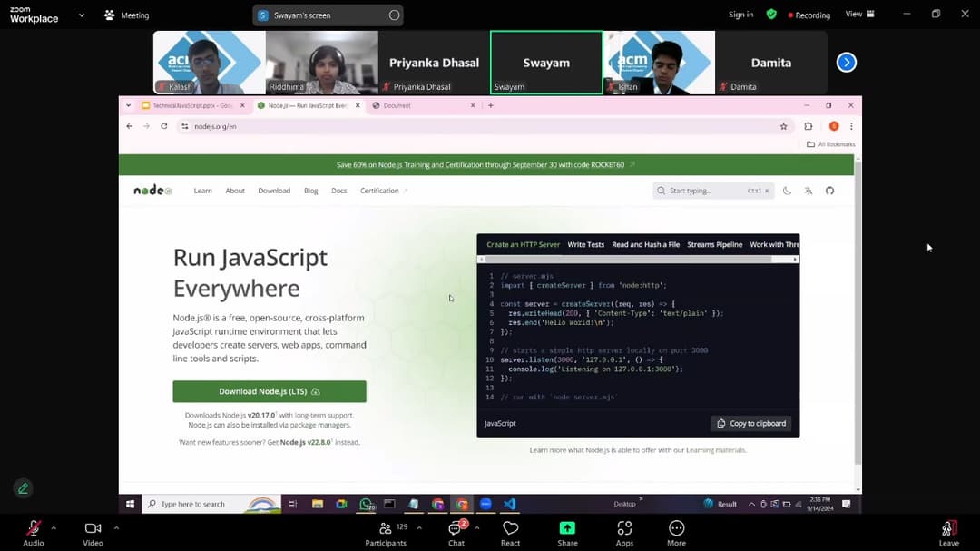
Task: Click the Windows Start button
Action: (x=130, y=504)
